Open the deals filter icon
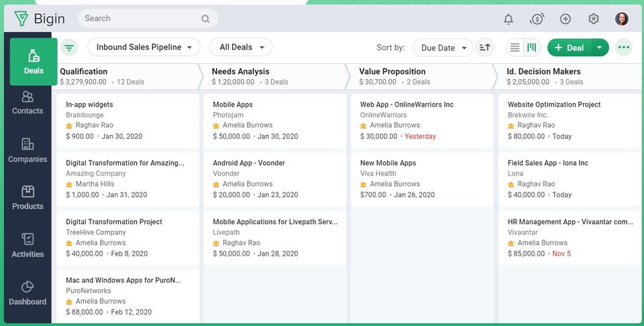The width and height of the screenshot is (644, 326). pyautogui.click(x=69, y=48)
